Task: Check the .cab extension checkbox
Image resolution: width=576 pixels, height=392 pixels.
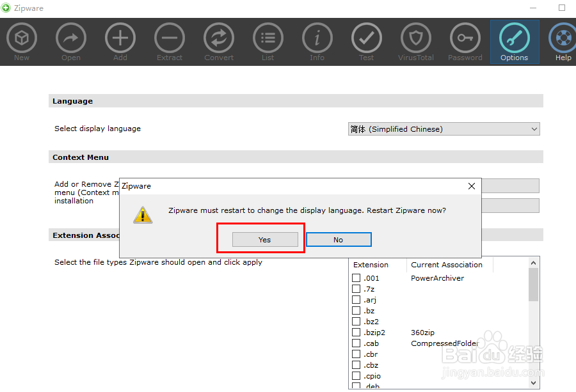Action: pyautogui.click(x=356, y=343)
